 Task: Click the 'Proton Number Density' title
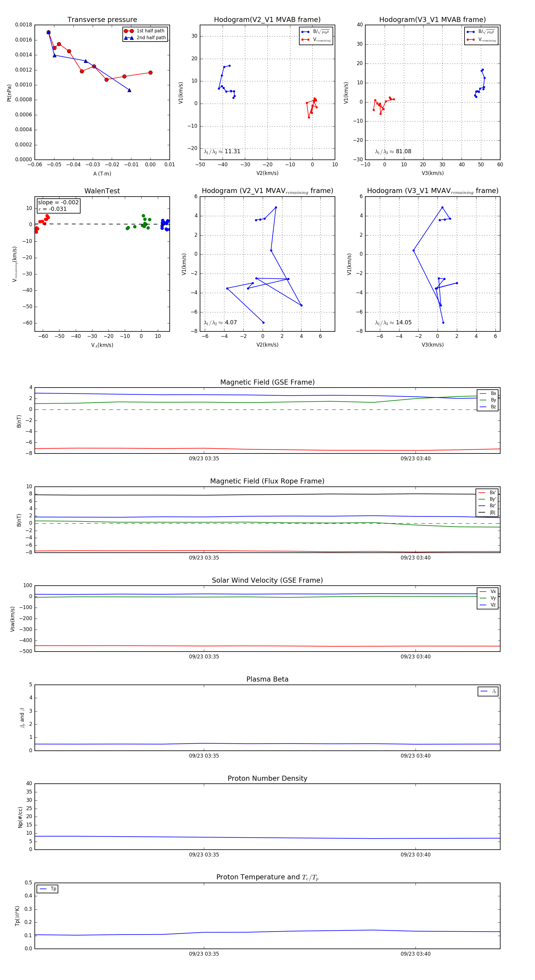click(267, 778)
